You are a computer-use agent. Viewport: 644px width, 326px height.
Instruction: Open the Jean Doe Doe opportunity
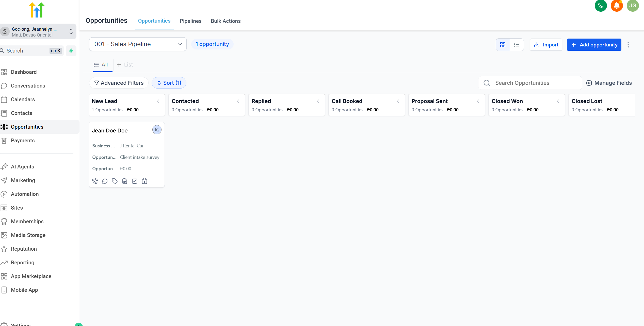pos(110,131)
